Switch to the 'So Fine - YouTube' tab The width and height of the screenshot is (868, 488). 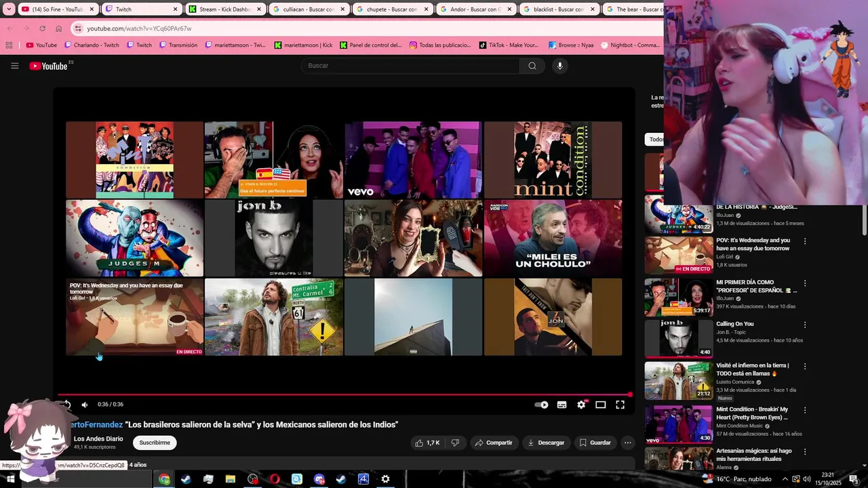(x=57, y=9)
